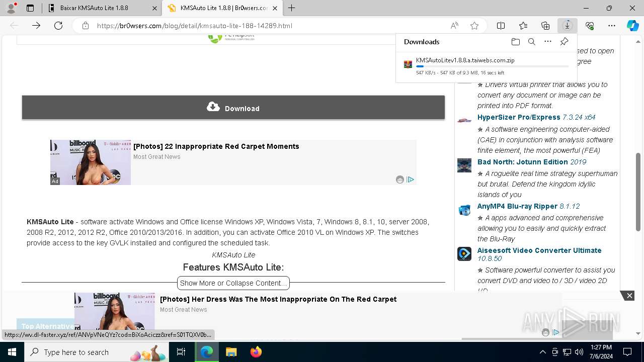Click the dark Download button
This screenshot has height=362, width=644.
pyautogui.click(x=233, y=108)
